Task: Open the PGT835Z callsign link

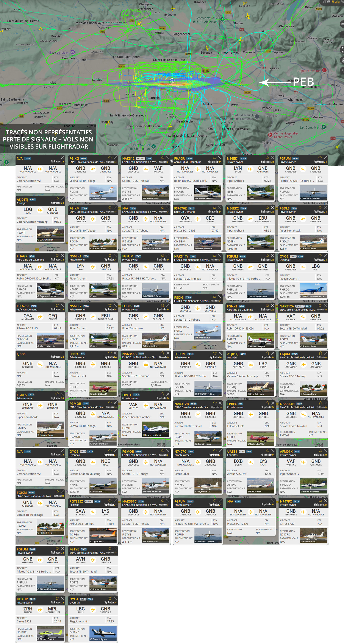Action: click(x=76, y=501)
